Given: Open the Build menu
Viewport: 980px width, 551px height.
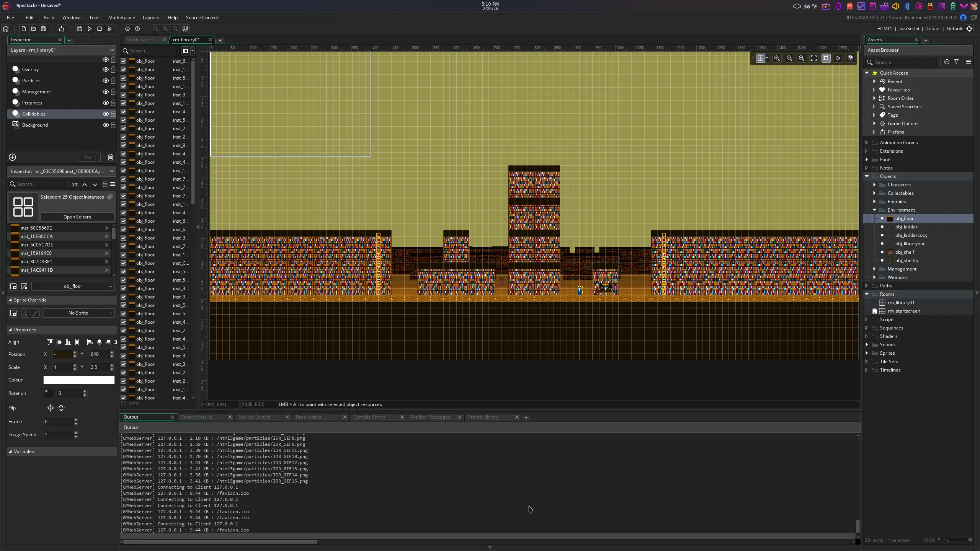Looking at the screenshot, I should coord(49,18).
